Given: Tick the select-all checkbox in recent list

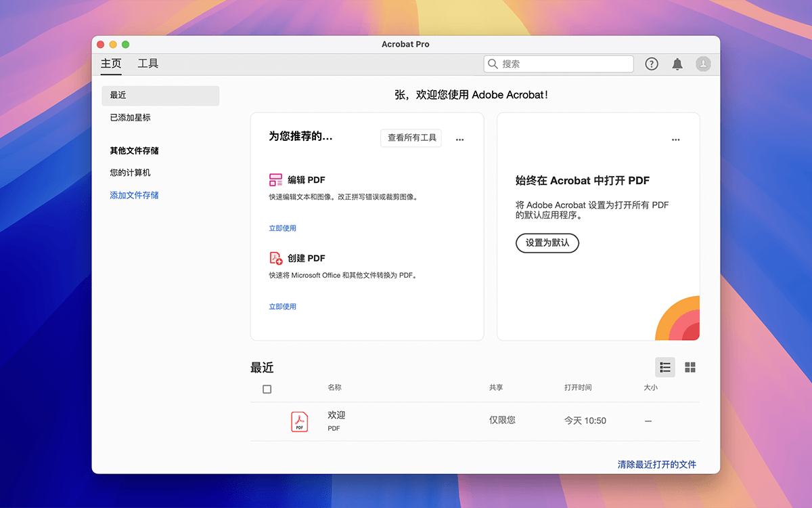Looking at the screenshot, I should 267,389.
